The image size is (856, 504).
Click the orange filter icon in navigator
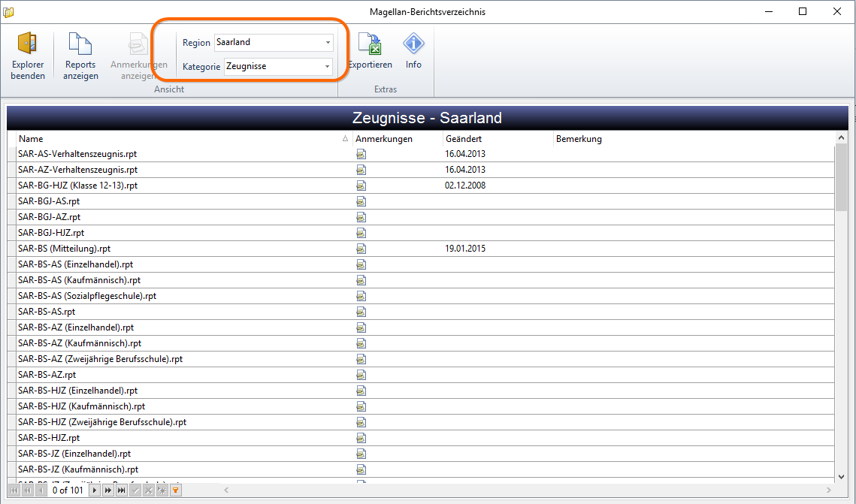175,490
